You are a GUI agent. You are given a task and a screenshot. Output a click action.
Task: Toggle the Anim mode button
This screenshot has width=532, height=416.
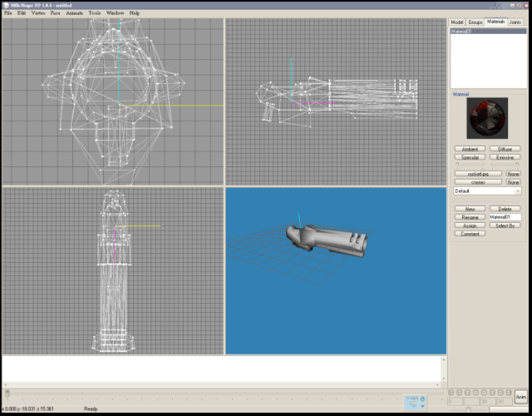click(521, 397)
